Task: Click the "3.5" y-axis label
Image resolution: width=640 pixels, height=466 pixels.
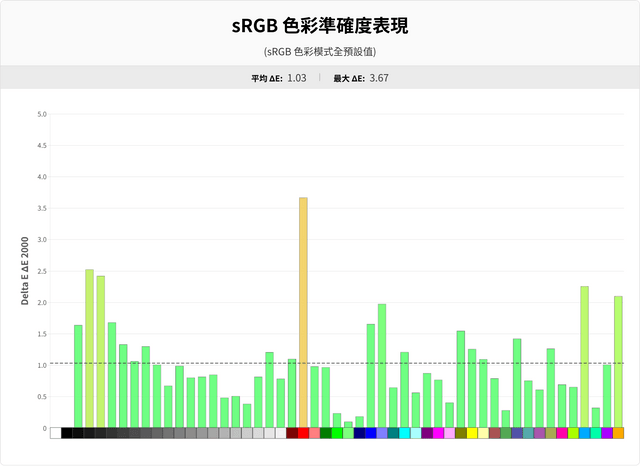Action: pyautogui.click(x=42, y=209)
